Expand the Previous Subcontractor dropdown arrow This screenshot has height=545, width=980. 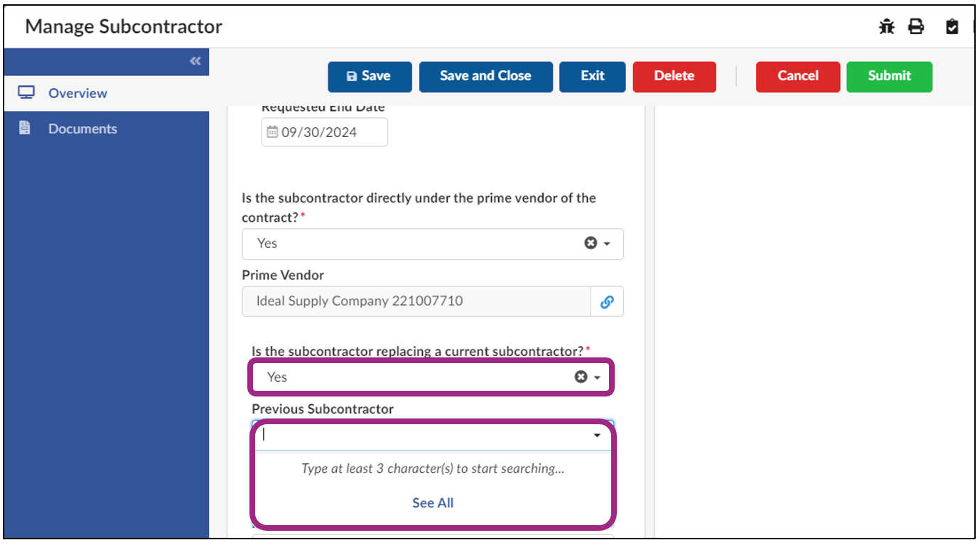coord(596,434)
